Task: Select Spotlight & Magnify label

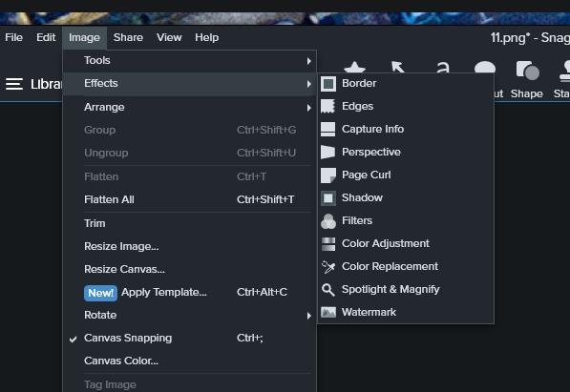Action: [x=391, y=289]
